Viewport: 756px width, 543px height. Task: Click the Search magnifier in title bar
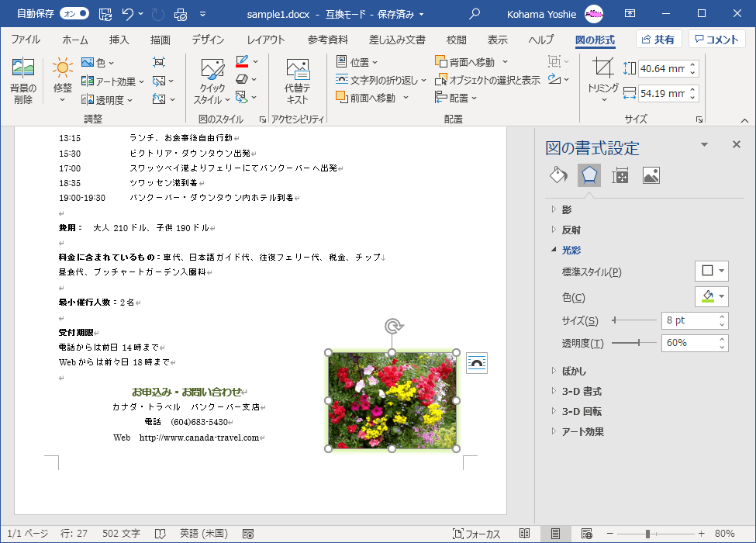pyautogui.click(x=475, y=14)
